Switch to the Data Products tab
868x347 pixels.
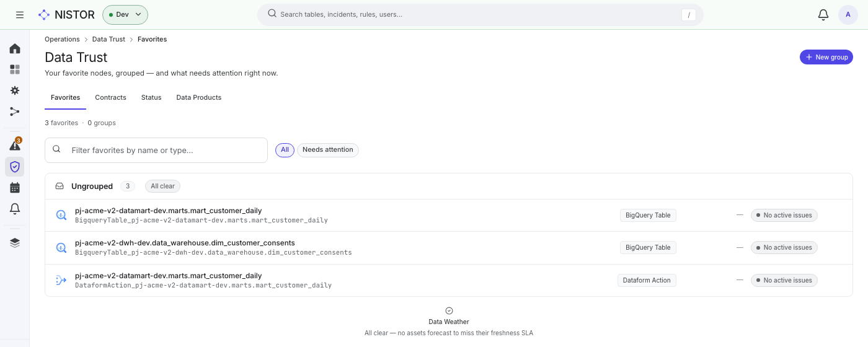coord(198,97)
